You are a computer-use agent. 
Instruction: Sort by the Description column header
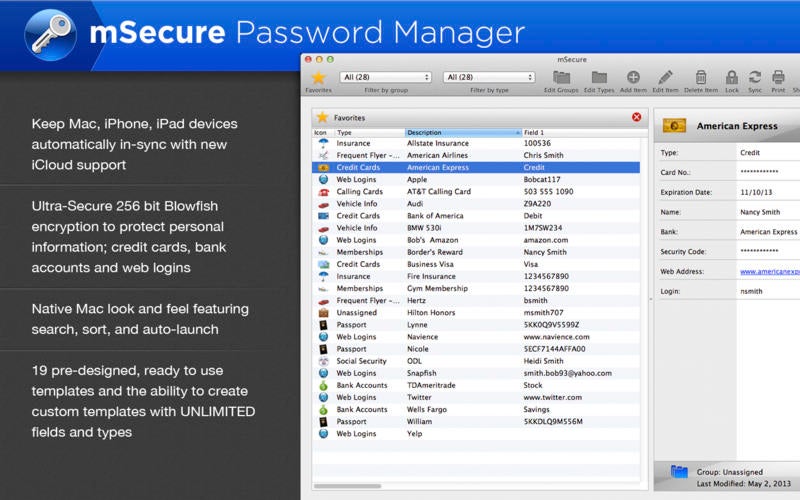(462, 132)
